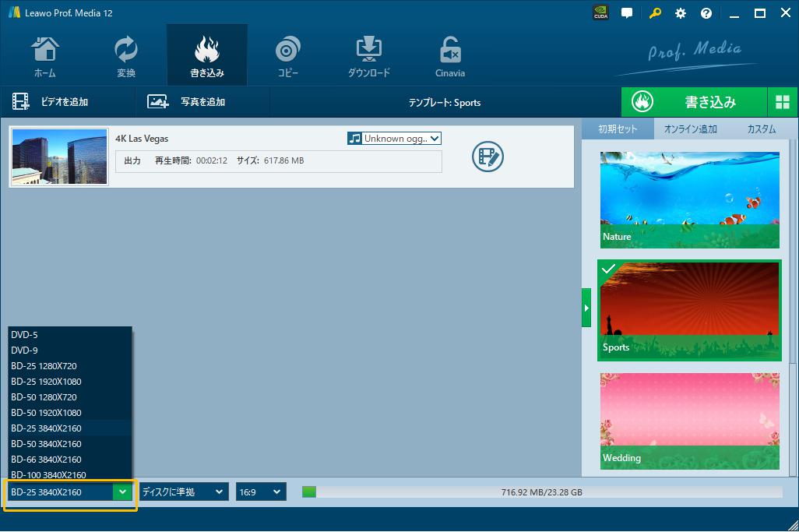This screenshot has height=532, width=799.
Task: Open the 変換 (Convert) module
Action: (126, 57)
